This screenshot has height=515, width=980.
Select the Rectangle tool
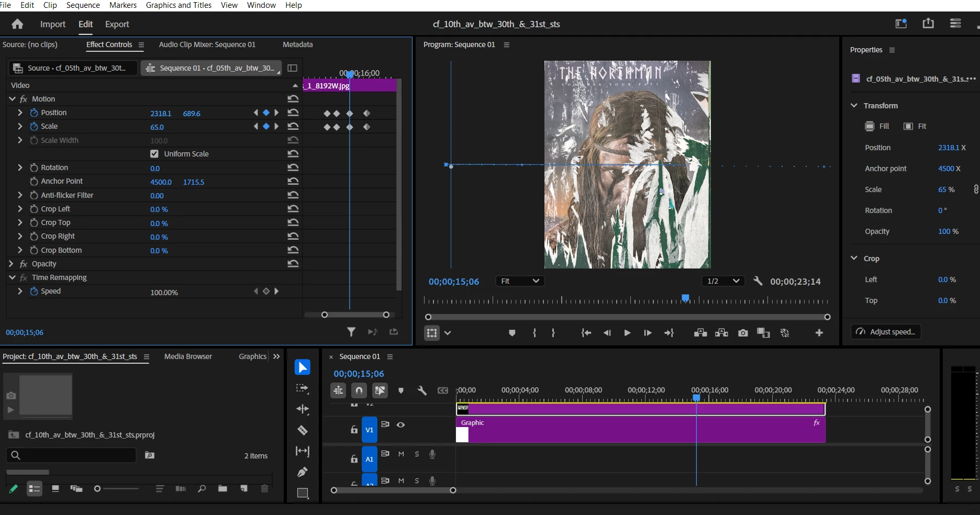point(303,493)
